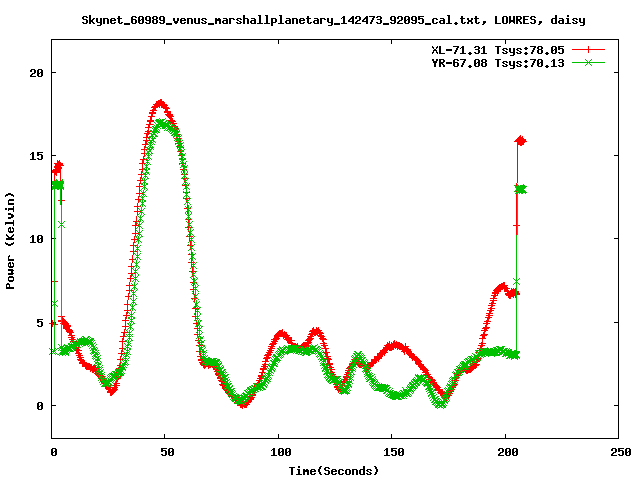Click the green cross legend marker sample
This screenshot has height=480, width=640.
click(x=588, y=62)
